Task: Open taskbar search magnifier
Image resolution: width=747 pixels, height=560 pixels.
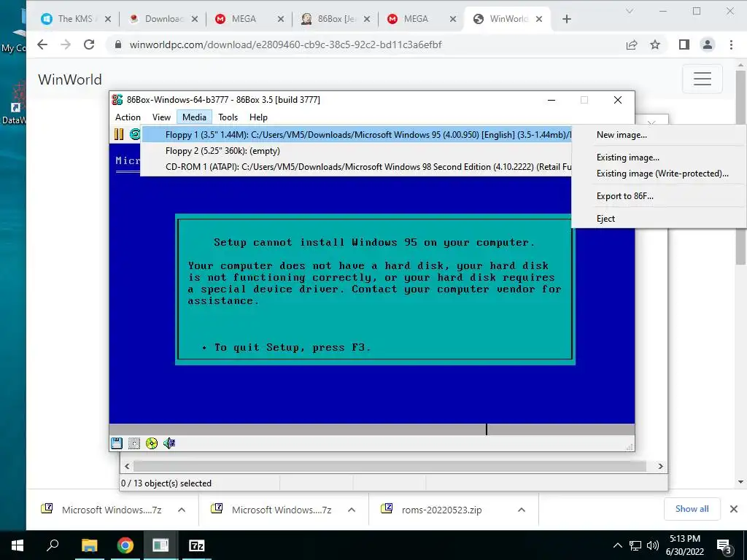Action: pyautogui.click(x=53, y=545)
